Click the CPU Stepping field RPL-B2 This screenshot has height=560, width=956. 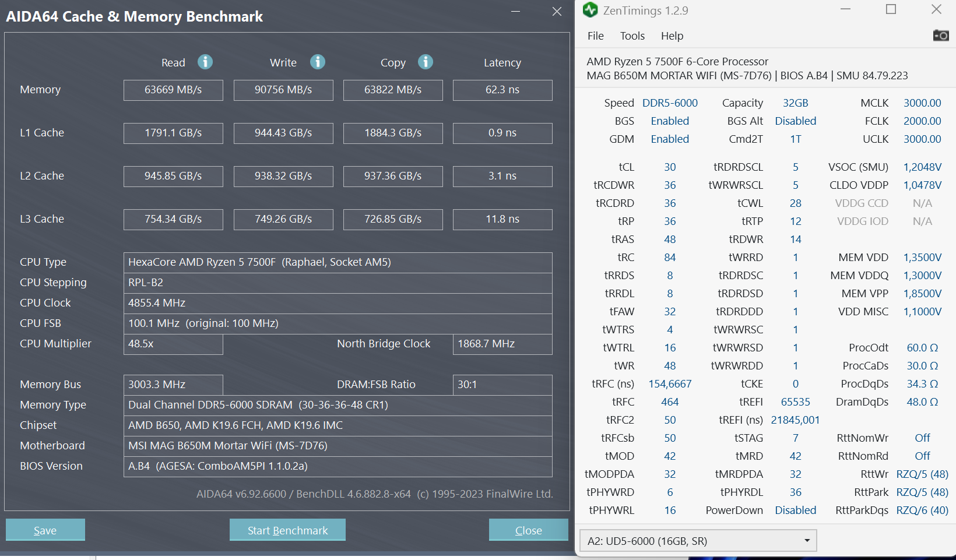[x=338, y=283]
